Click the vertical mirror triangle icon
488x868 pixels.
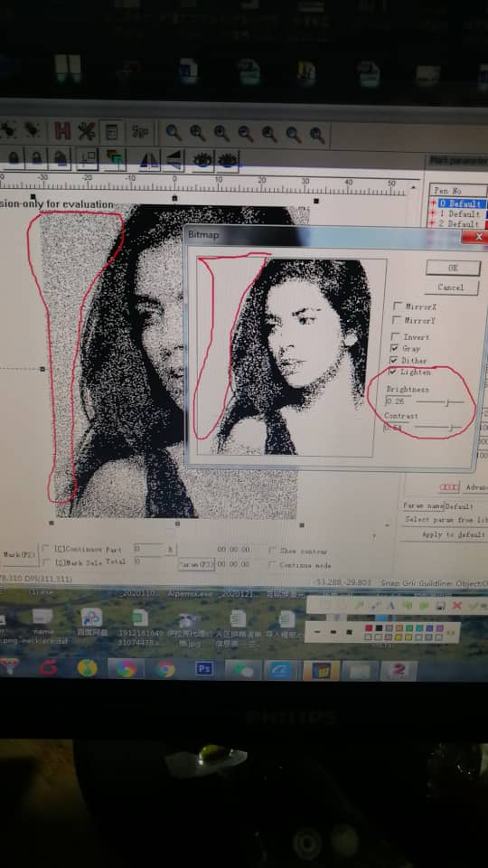(x=174, y=160)
